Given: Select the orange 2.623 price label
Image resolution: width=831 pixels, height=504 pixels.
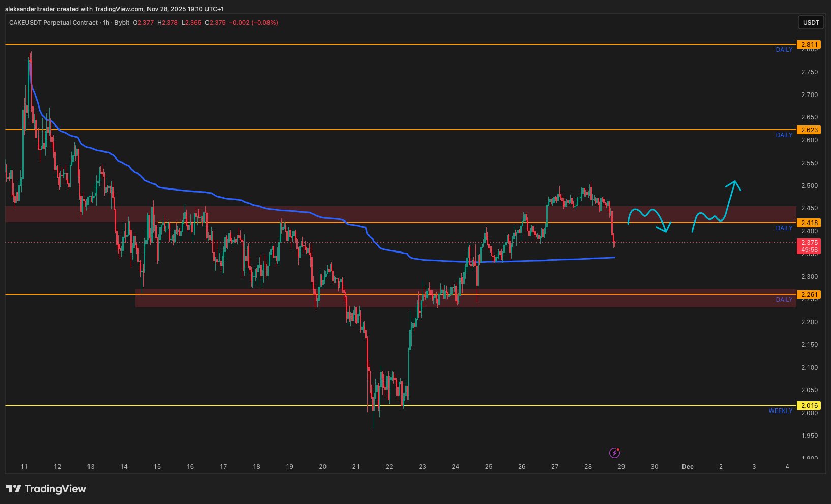Looking at the screenshot, I should (x=809, y=130).
